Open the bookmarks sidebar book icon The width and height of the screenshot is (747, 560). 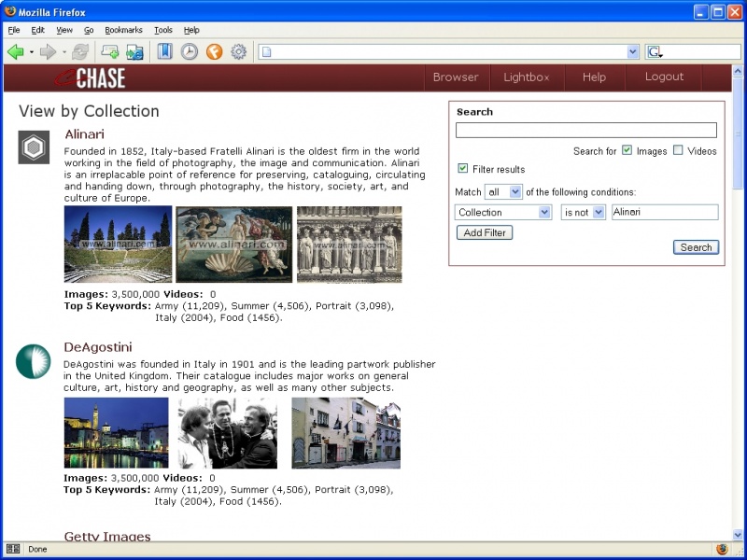(166, 51)
